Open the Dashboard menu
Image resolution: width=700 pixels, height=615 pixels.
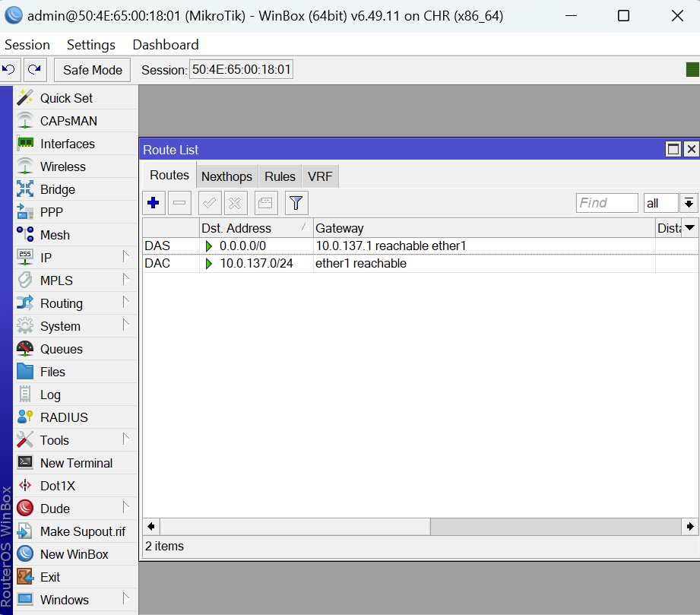tap(166, 45)
